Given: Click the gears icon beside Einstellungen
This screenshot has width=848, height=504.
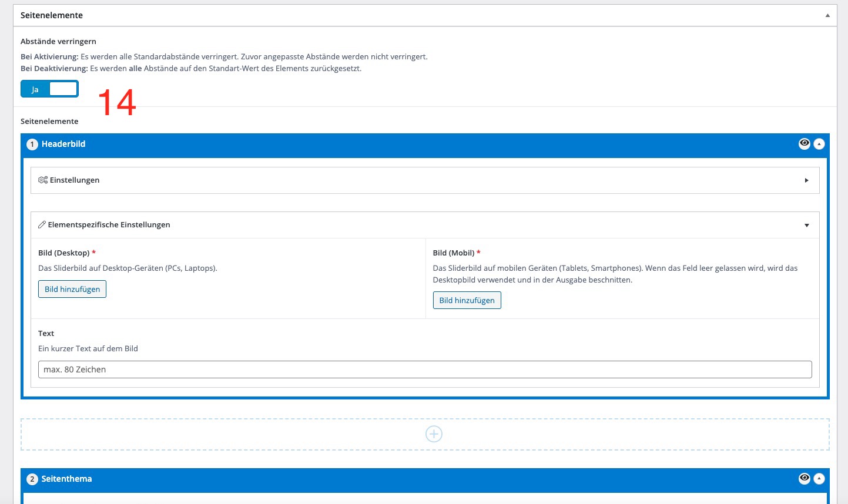Looking at the screenshot, I should pos(43,180).
